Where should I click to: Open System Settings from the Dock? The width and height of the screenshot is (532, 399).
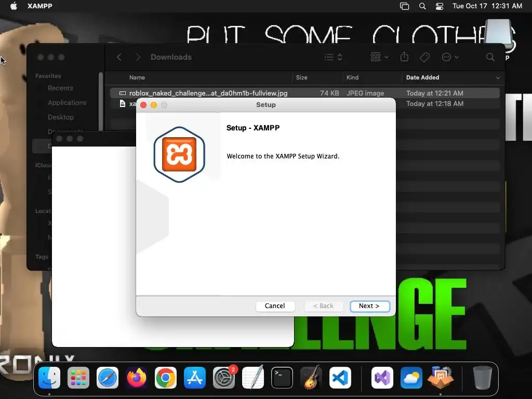[224, 378]
